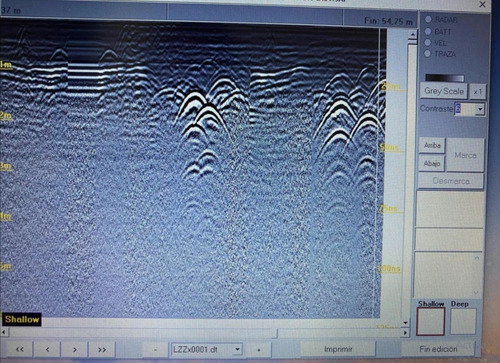Click the Grey Scale button
The height and width of the screenshot is (363, 500).
(x=444, y=91)
